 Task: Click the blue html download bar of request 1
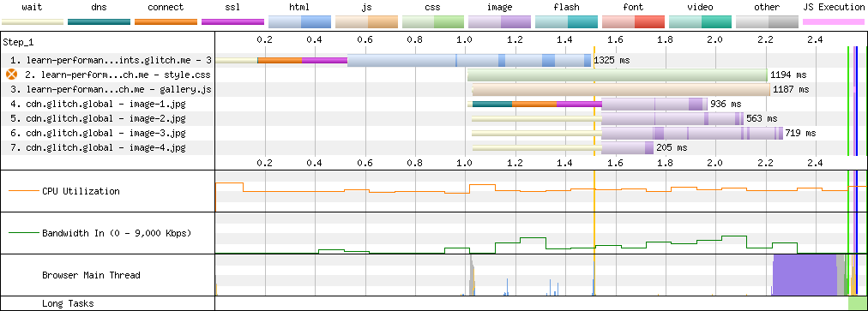(x=469, y=60)
